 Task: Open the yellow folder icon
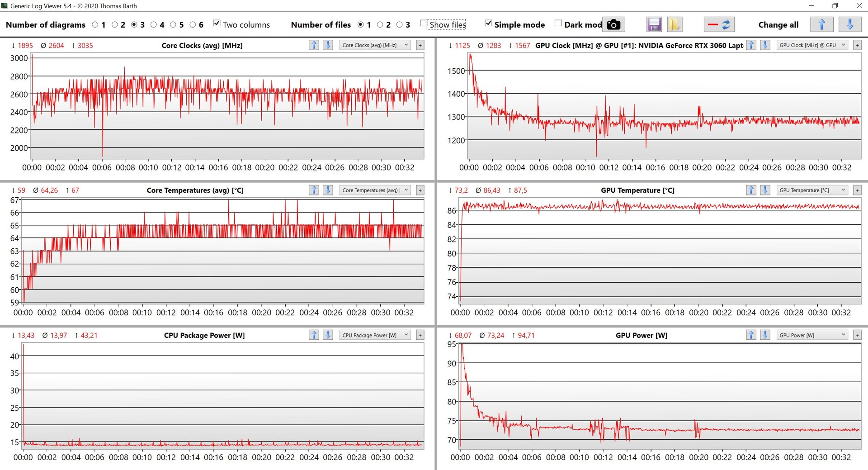674,24
